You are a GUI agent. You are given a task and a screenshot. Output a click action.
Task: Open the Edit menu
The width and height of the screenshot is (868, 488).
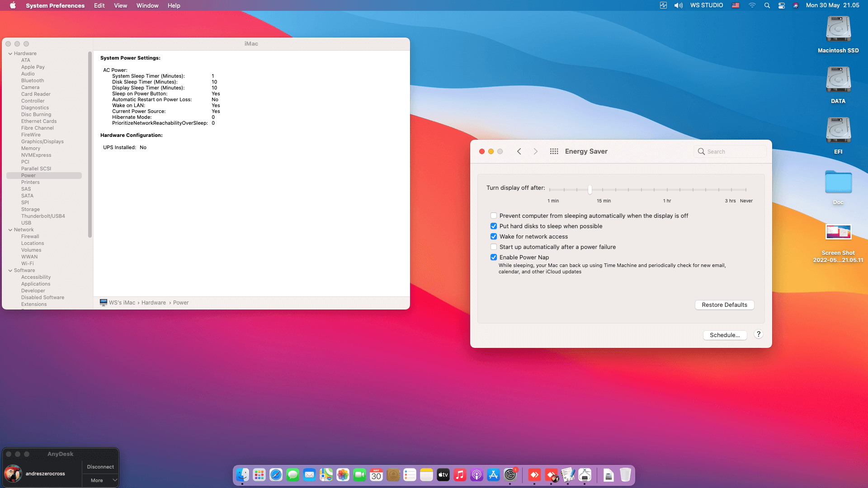tap(99, 5)
